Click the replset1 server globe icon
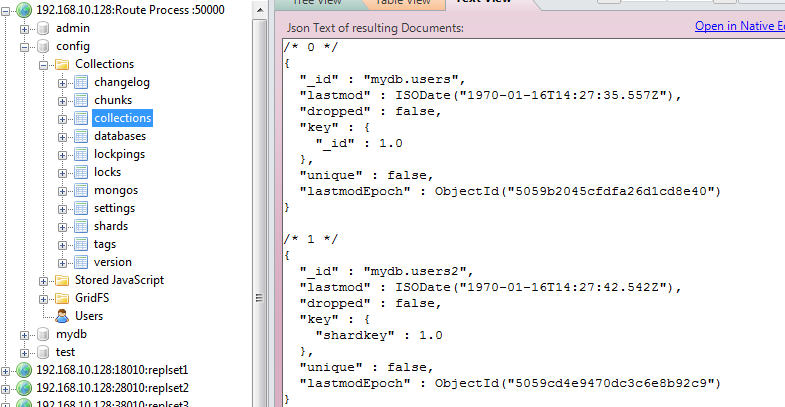The image size is (785, 407). click(x=24, y=370)
